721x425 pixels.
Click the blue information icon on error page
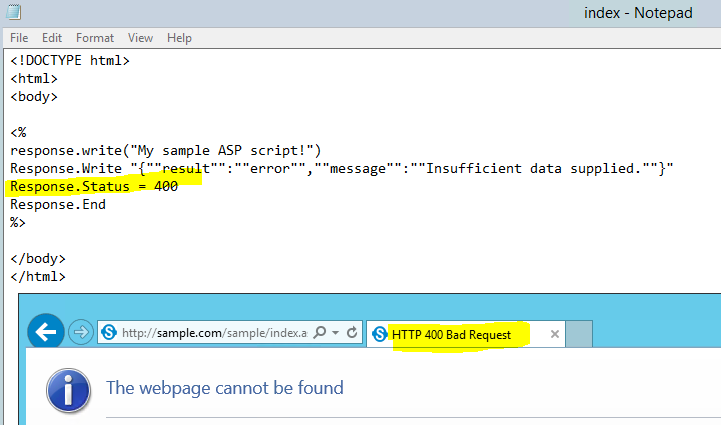[69, 391]
